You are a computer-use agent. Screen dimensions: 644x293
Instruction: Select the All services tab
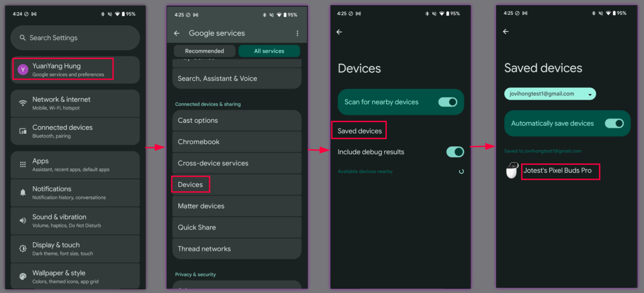(269, 51)
